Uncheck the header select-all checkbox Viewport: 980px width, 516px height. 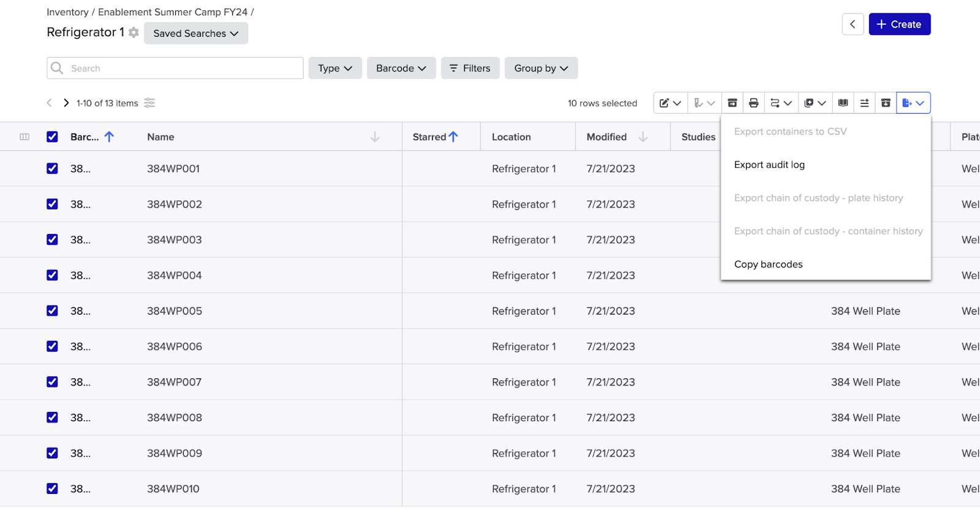click(52, 137)
